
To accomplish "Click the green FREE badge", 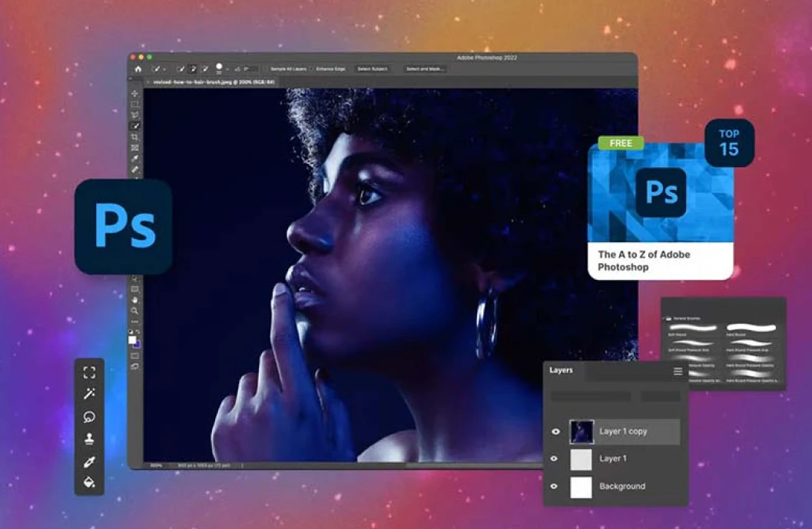I will click(621, 143).
